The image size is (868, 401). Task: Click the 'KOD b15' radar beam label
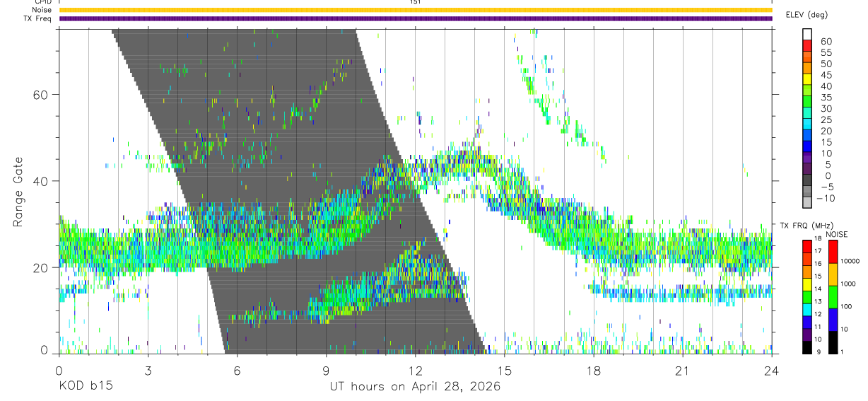(x=86, y=386)
